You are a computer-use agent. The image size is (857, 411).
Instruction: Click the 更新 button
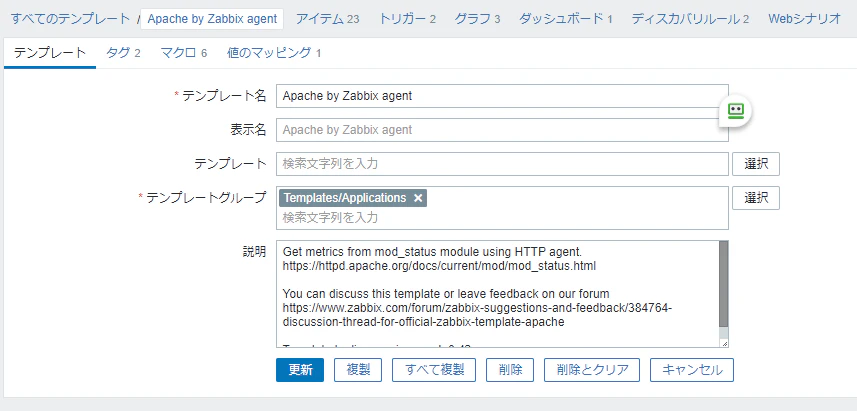click(300, 370)
